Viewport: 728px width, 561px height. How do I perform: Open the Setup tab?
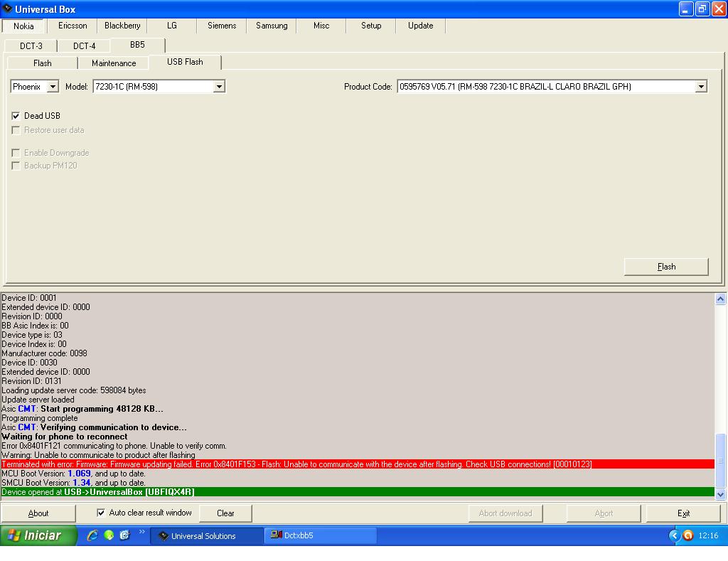click(371, 26)
